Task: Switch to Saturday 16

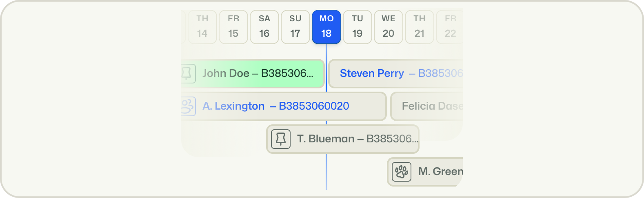Action: pos(264,27)
